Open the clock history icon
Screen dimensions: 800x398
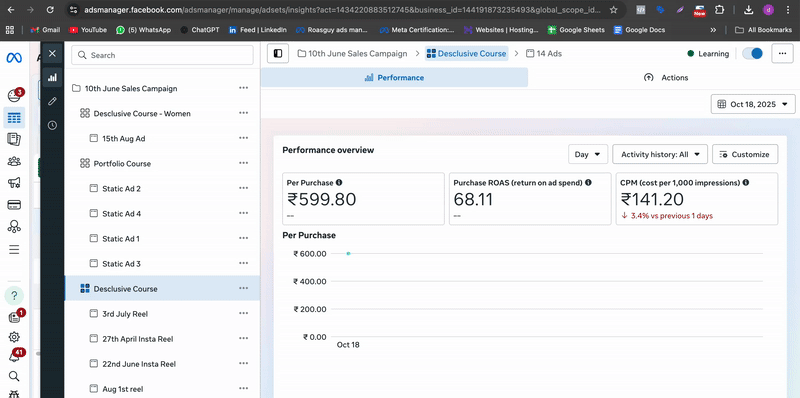click(x=52, y=125)
